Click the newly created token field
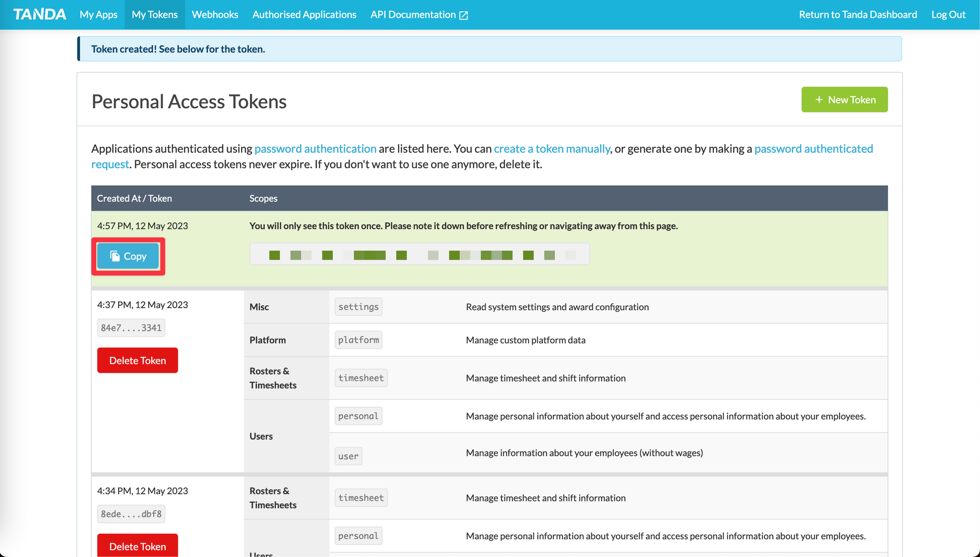This screenshot has width=980, height=557. 419,254
